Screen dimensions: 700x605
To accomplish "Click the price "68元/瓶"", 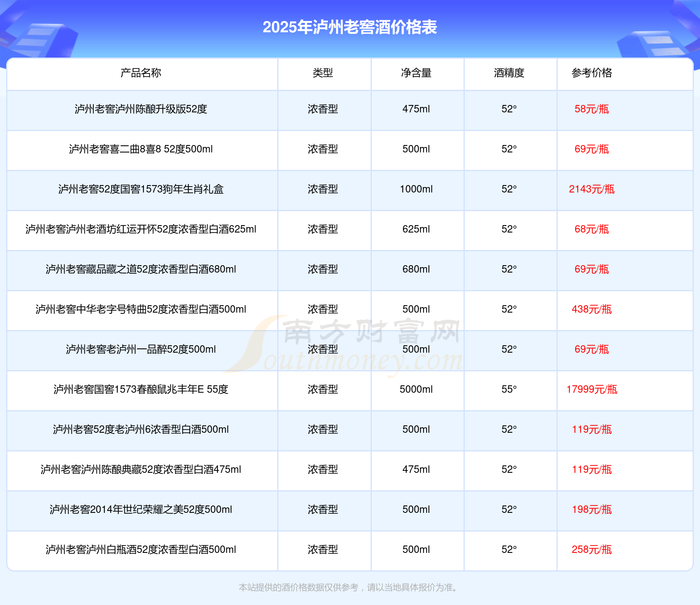I will tap(592, 229).
